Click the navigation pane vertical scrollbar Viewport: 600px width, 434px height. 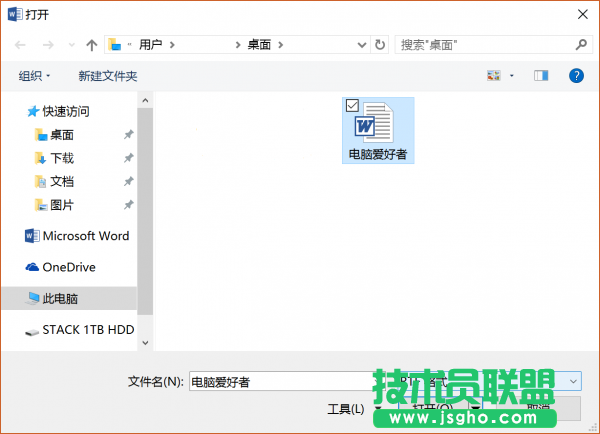point(145,200)
